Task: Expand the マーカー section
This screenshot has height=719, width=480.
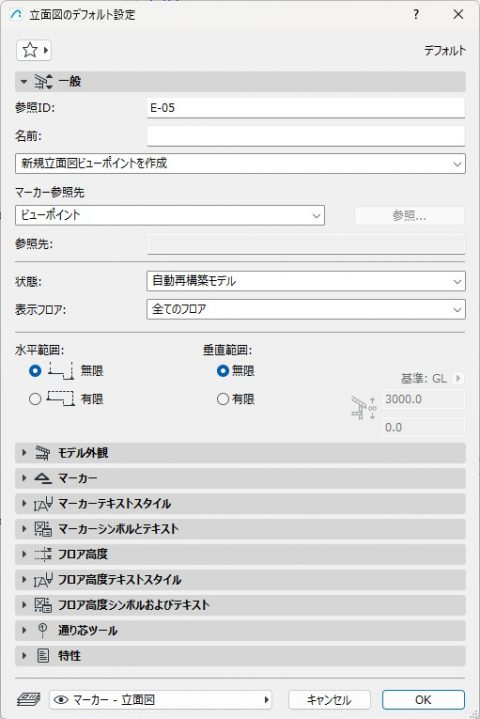Action: 24,478
